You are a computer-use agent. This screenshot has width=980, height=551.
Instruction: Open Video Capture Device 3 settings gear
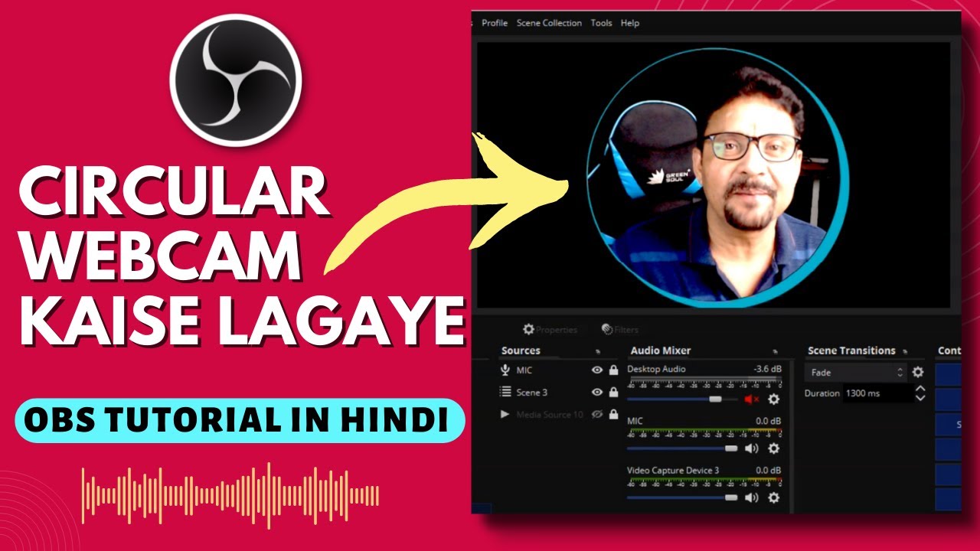click(x=774, y=497)
